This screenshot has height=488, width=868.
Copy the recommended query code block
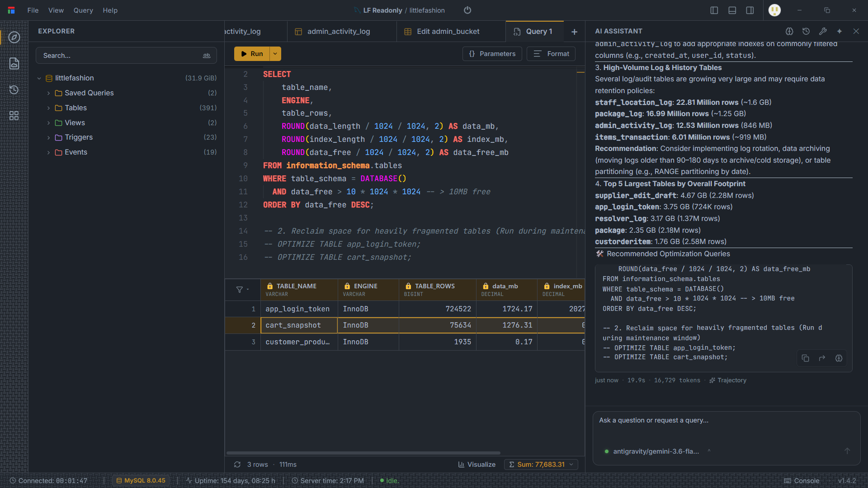(x=806, y=358)
